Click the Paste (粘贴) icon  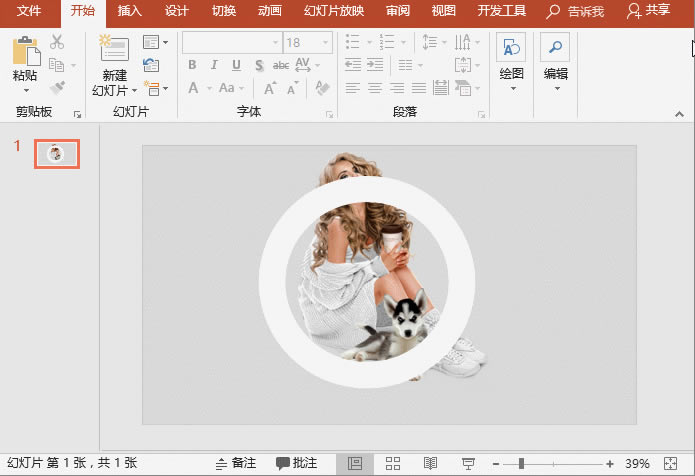point(26,52)
